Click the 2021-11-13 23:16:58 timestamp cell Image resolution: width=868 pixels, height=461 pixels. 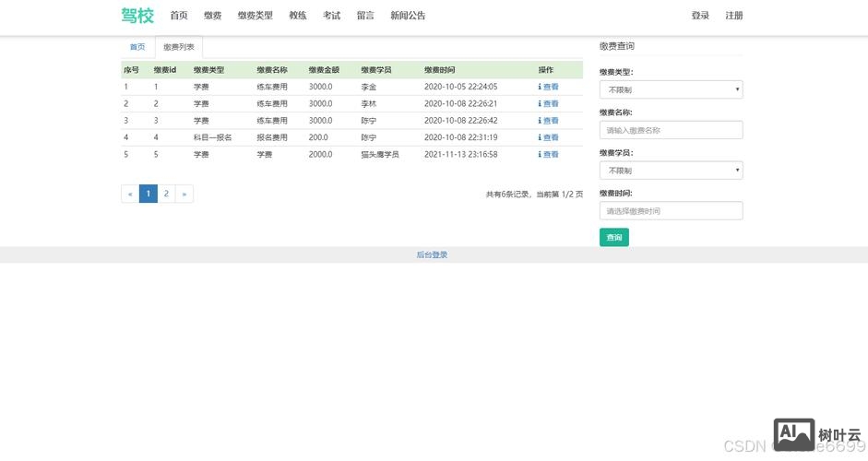tap(460, 154)
